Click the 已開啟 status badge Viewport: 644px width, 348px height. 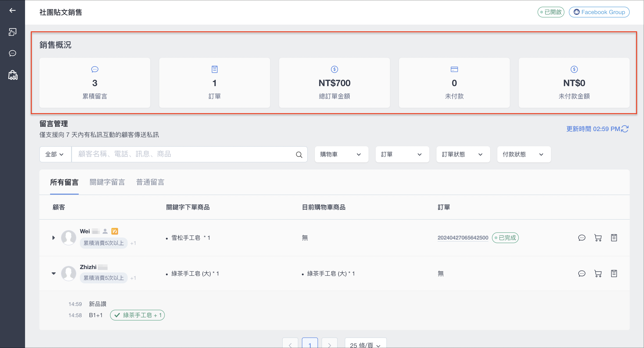551,12
